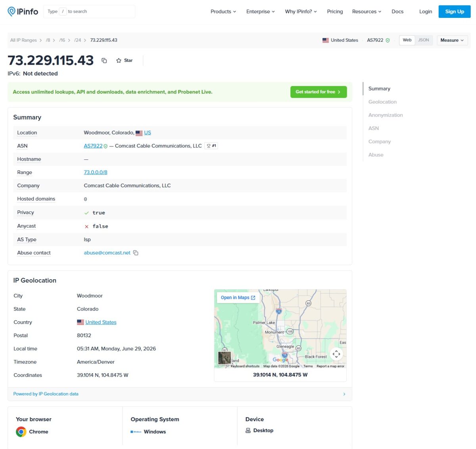
Task: Click Report a map error
Action: [x=330, y=366]
